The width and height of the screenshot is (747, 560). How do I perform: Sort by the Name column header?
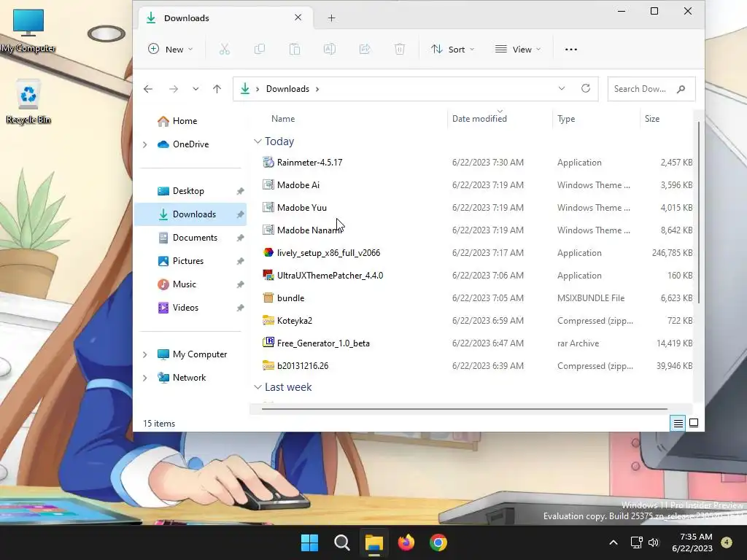(x=283, y=119)
